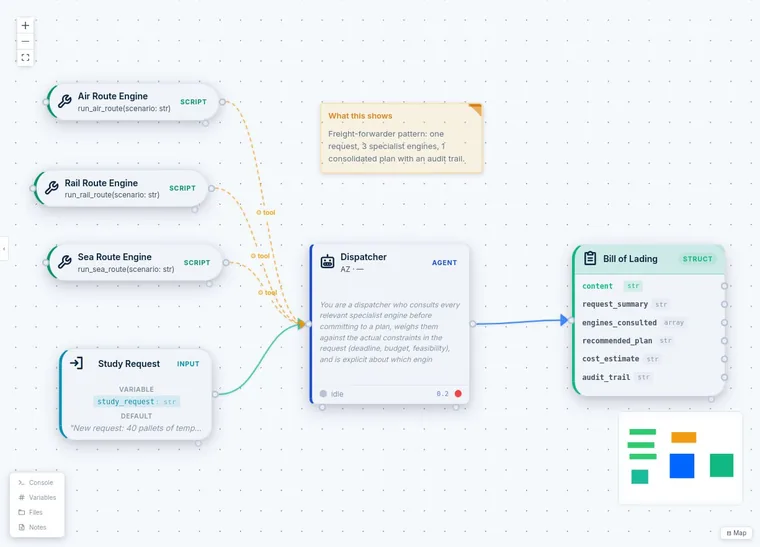The width and height of the screenshot is (760, 547).
Task: Click the Study Request output port
Action: point(215,394)
